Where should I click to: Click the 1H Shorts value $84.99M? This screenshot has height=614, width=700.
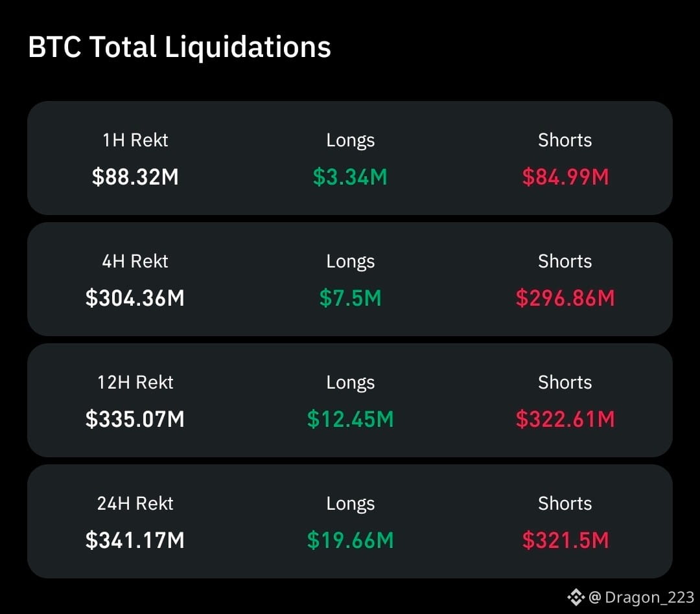565,177
